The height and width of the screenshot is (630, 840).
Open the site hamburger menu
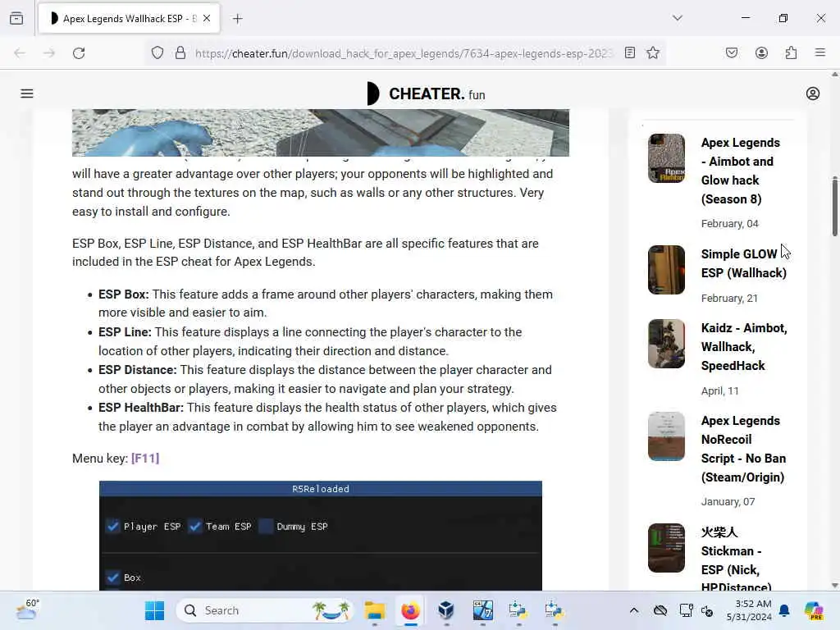pos(27,94)
